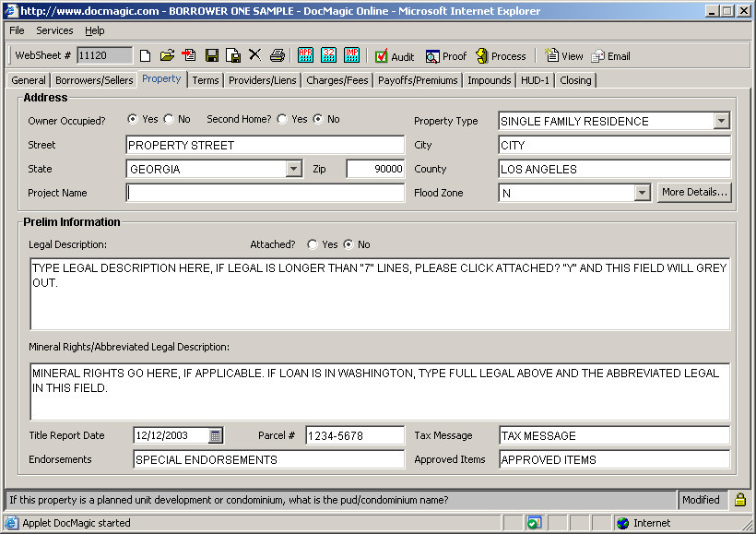Run the Audit button
The width and height of the screenshot is (756, 534).
[395, 56]
